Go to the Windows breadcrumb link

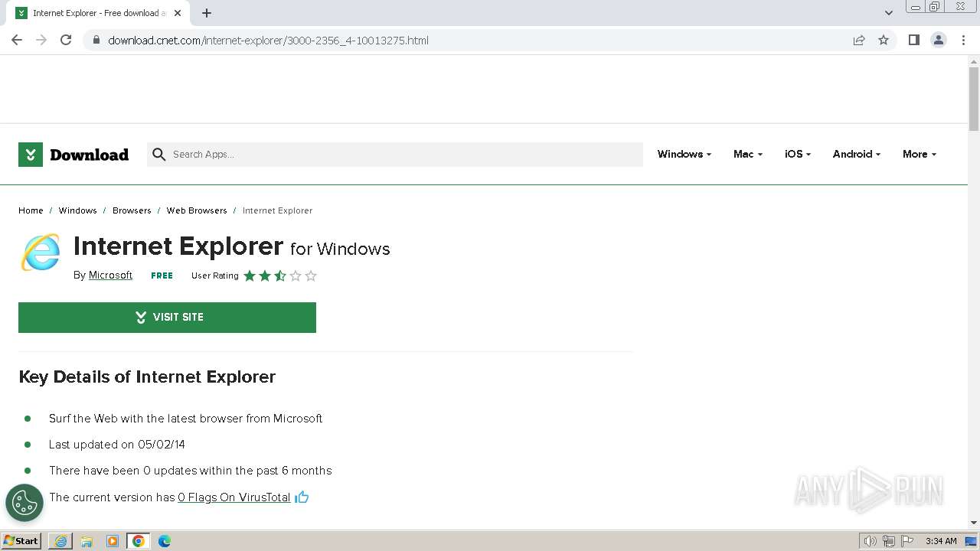click(x=77, y=210)
